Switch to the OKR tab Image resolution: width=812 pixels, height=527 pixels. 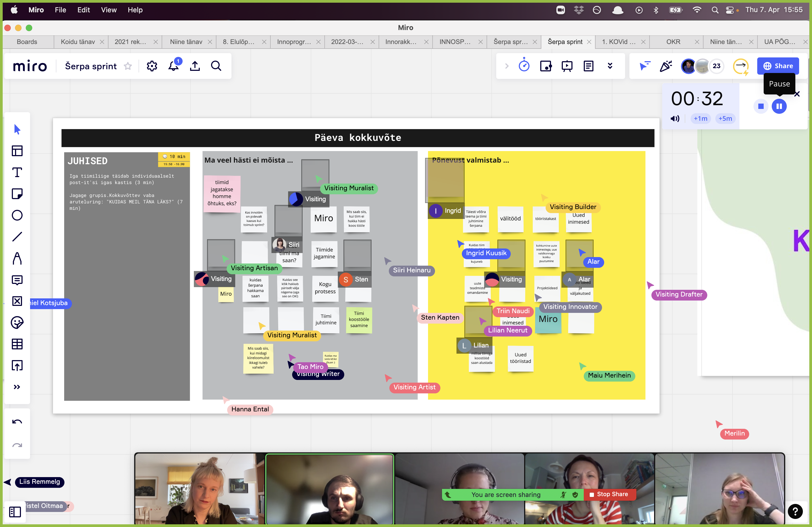tap(673, 42)
